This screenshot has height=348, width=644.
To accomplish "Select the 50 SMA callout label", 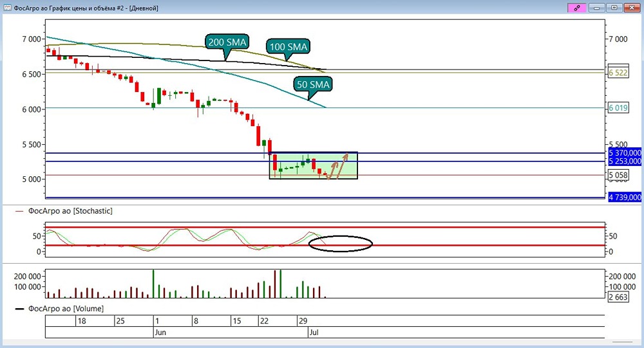I will pos(313,84).
